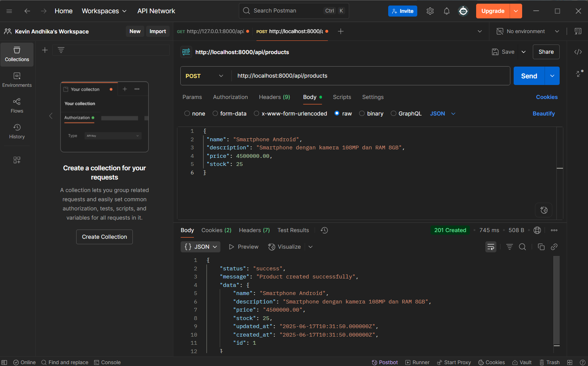
Task: Choose the GraphQL body radio button
Action: point(393,114)
